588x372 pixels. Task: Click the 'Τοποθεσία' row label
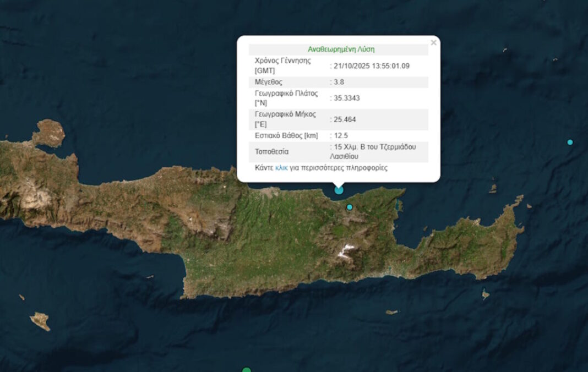[271, 151]
